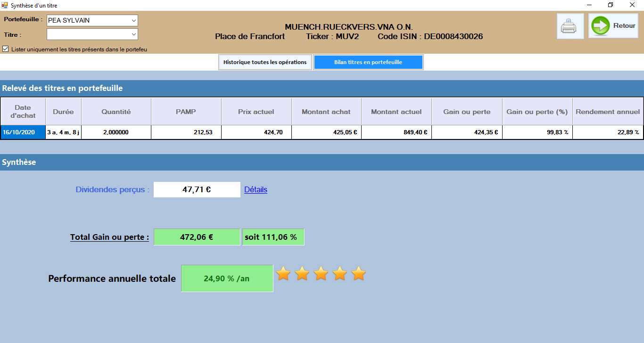644x343 pixels.
Task: Click the Dividendes perçus value 47,71 €
Action: 197,189
